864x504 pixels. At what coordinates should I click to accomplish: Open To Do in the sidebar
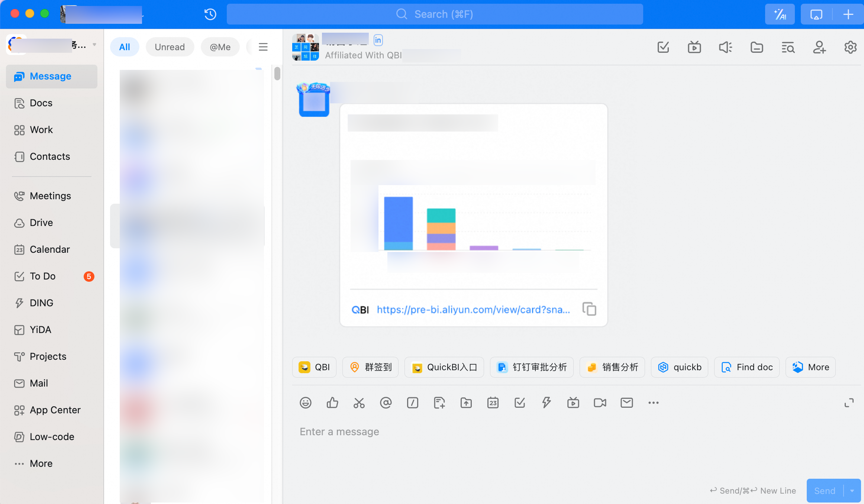(52, 276)
